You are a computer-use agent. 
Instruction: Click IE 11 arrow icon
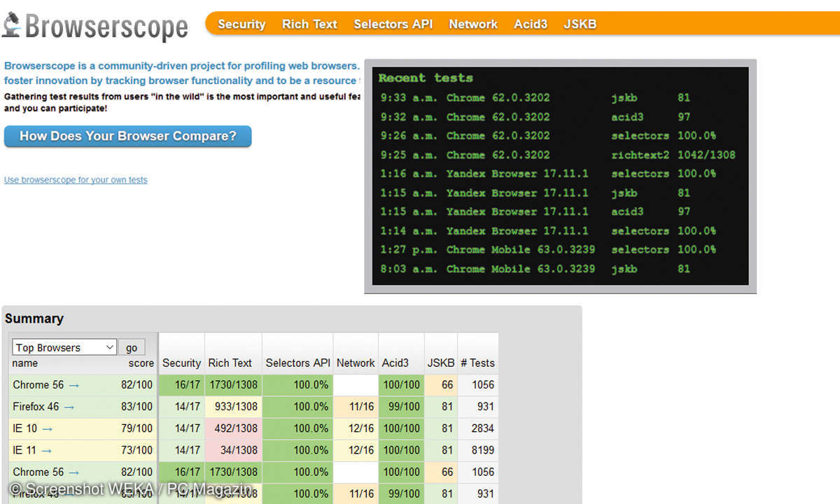point(47,450)
